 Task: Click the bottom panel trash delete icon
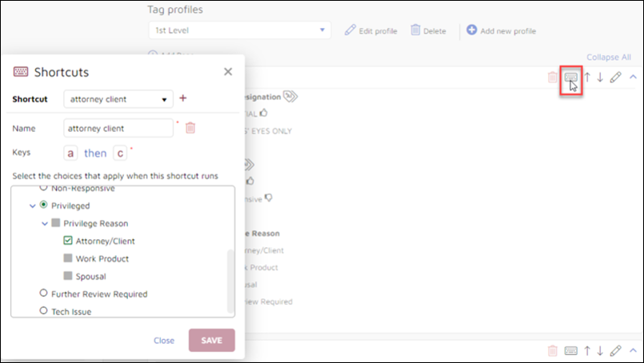click(553, 351)
